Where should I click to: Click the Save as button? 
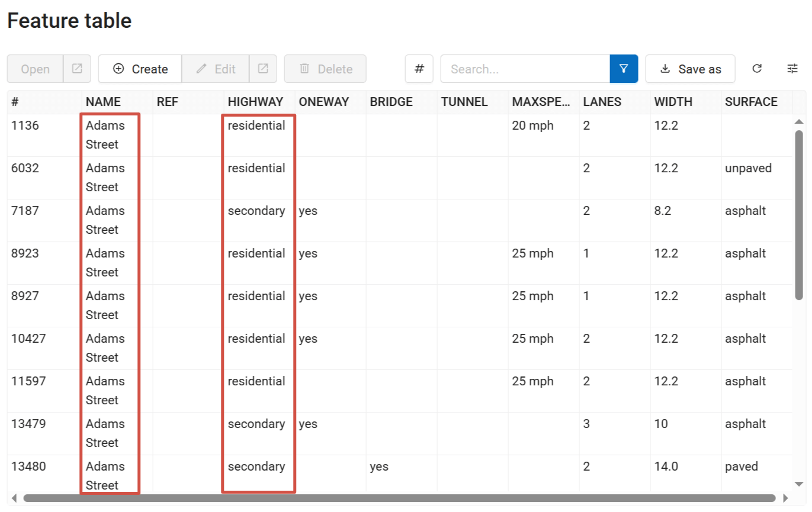pyautogui.click(x=690, y=69)
